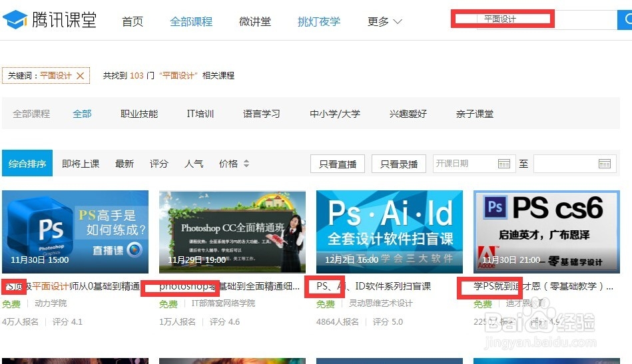This screenshot has width=632, height=364.
Task: Sort by 人气
Action: [194, 164]
